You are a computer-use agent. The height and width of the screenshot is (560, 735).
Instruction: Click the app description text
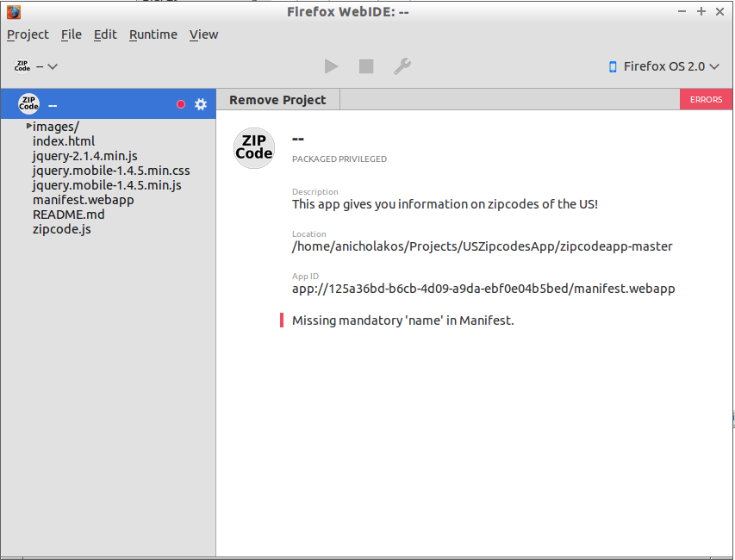point(445,204)
